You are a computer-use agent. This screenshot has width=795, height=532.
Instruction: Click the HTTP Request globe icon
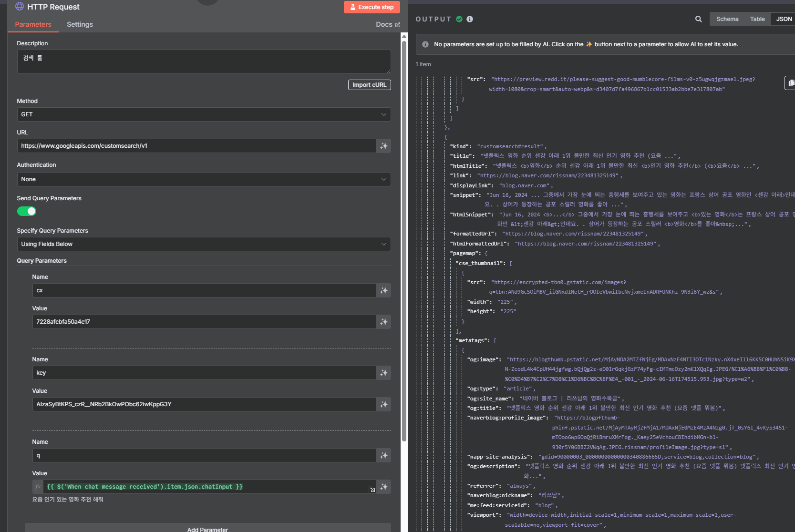tap(20, 6)
